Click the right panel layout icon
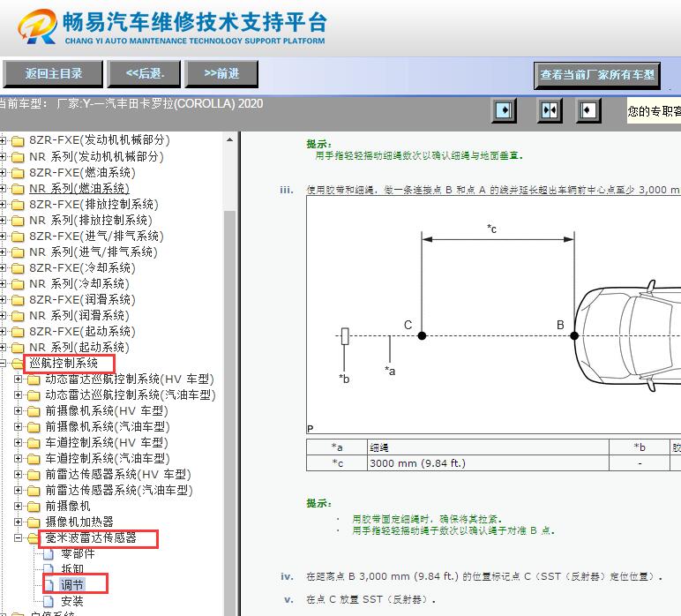This screenshot has width=681, height=616. pyautogui.click(x=588, y=110)
